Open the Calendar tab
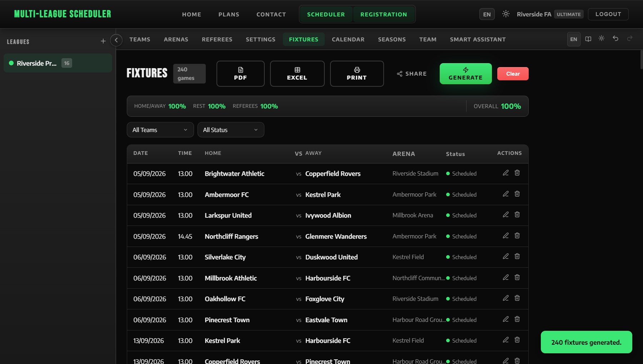Screen dimensions: 643x364 [348, 39]
